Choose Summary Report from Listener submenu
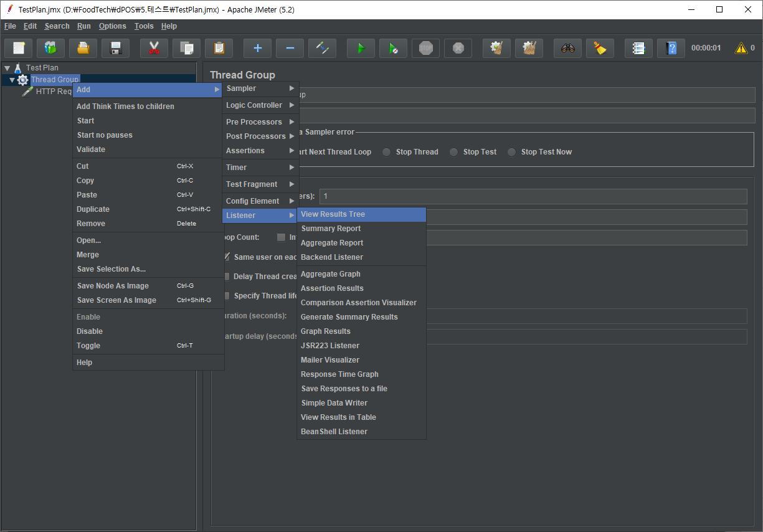The image size is (763, 532). (x=362, y=229)
